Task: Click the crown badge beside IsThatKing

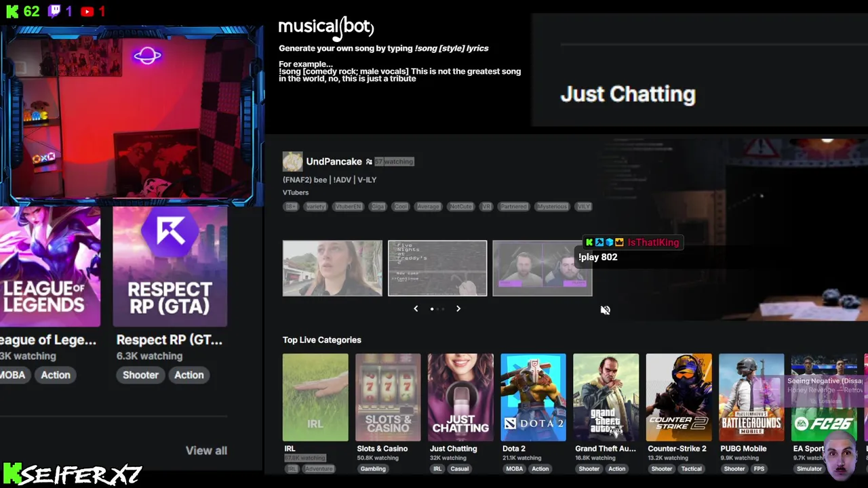Action: (619, 242)
